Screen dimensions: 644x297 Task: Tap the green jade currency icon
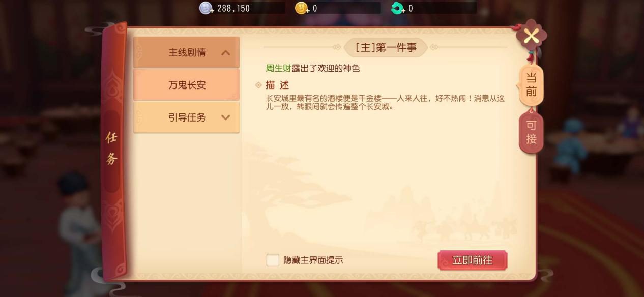[397, 8]
